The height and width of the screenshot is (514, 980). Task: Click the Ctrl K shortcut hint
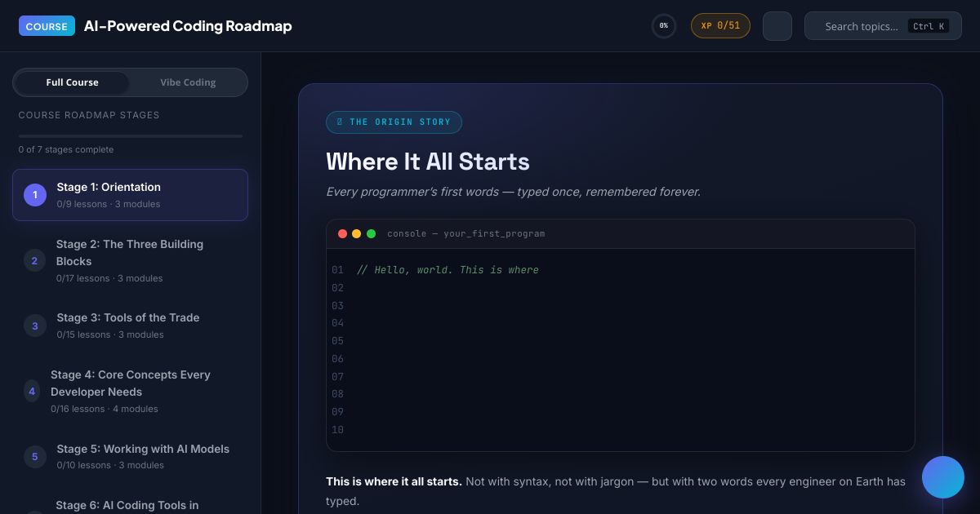[x=929, y=26]
